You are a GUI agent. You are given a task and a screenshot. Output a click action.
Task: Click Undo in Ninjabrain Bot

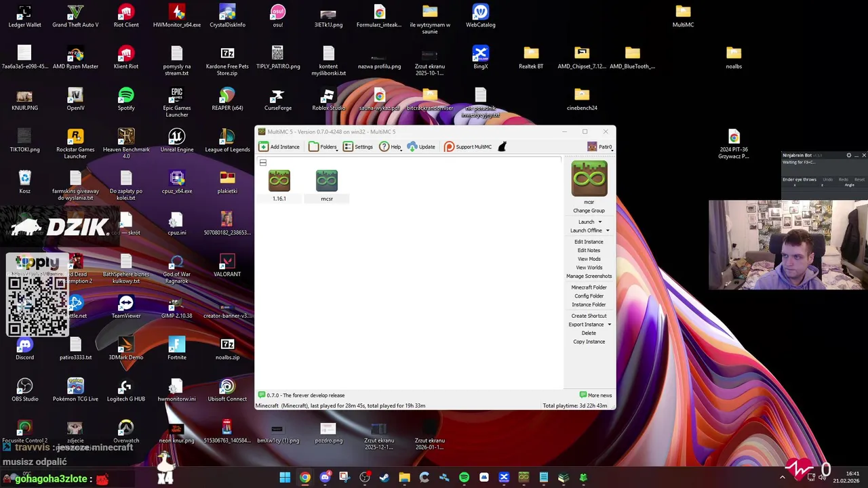coord(827,180)
